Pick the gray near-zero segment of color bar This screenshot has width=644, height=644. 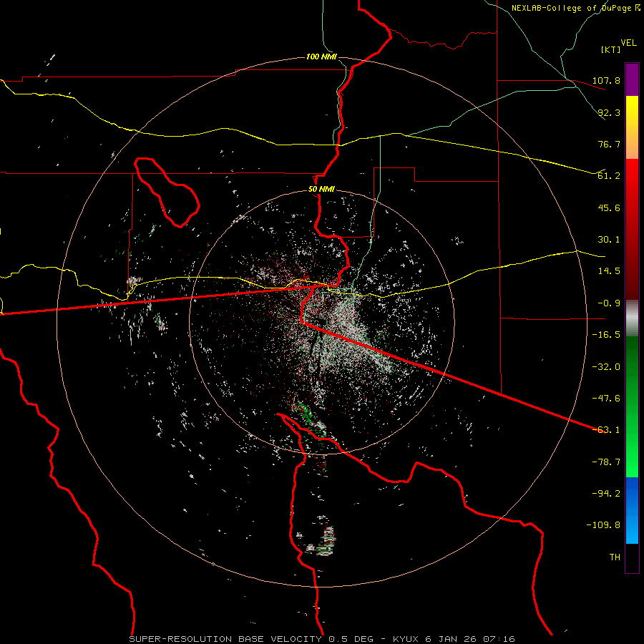tap(632, 318)
